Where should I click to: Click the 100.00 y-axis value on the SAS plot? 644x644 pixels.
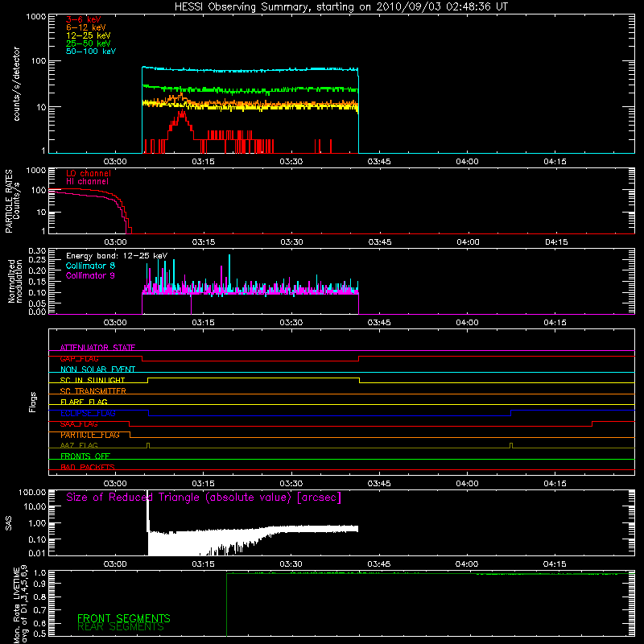coord(32,492)
